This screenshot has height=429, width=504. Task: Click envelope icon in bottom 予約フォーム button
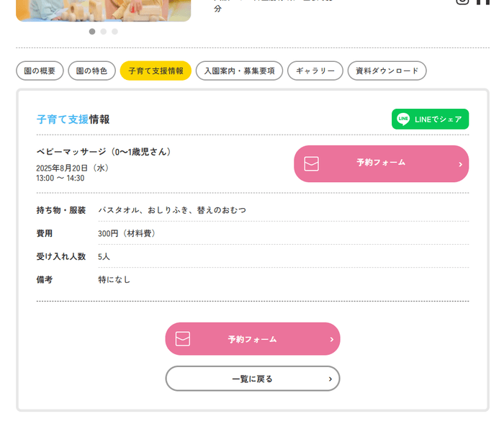tap(183, 339)
